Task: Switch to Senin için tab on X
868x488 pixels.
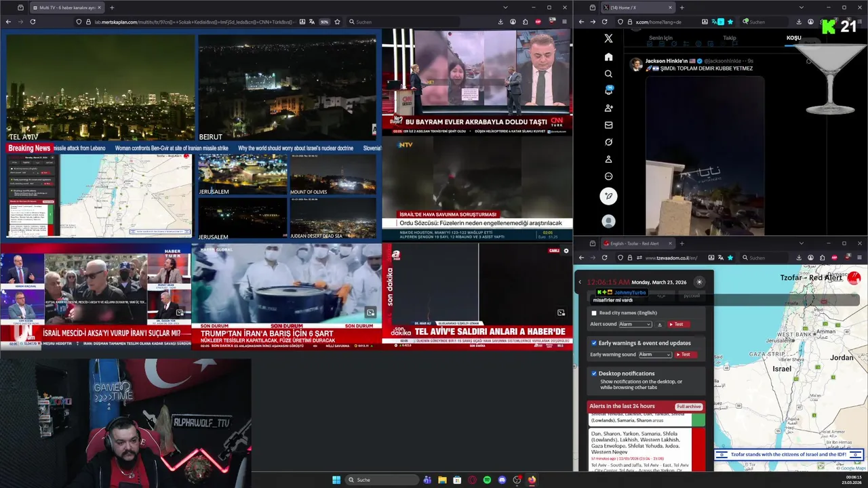Action: pyautogui.click(x=660, y=38)
